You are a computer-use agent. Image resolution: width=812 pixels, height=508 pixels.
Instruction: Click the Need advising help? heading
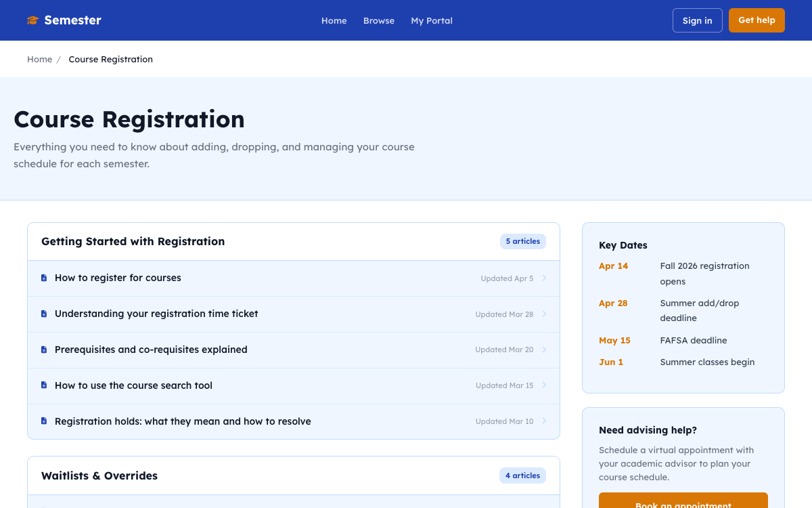[x=648, y=430]
